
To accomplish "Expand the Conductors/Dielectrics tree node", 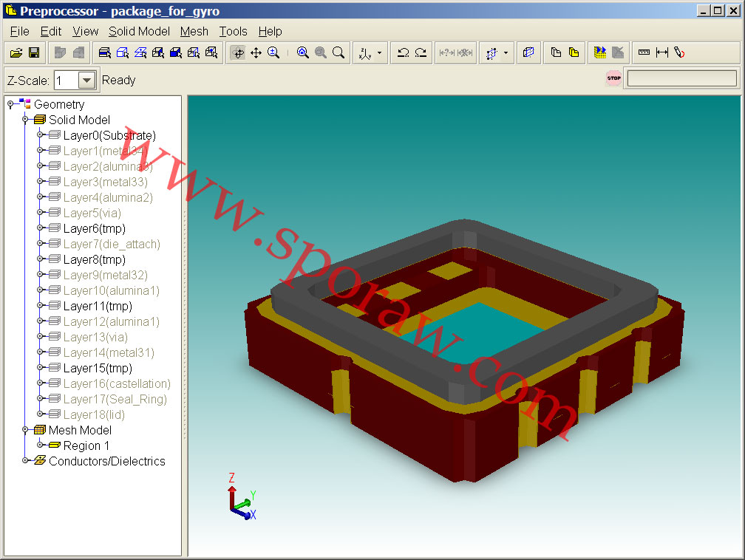I will point(25,461).
